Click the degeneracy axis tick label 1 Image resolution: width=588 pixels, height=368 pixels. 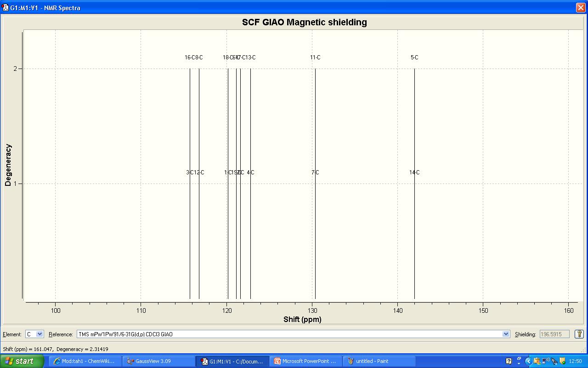pyautogui.click(x=15, y=184)
